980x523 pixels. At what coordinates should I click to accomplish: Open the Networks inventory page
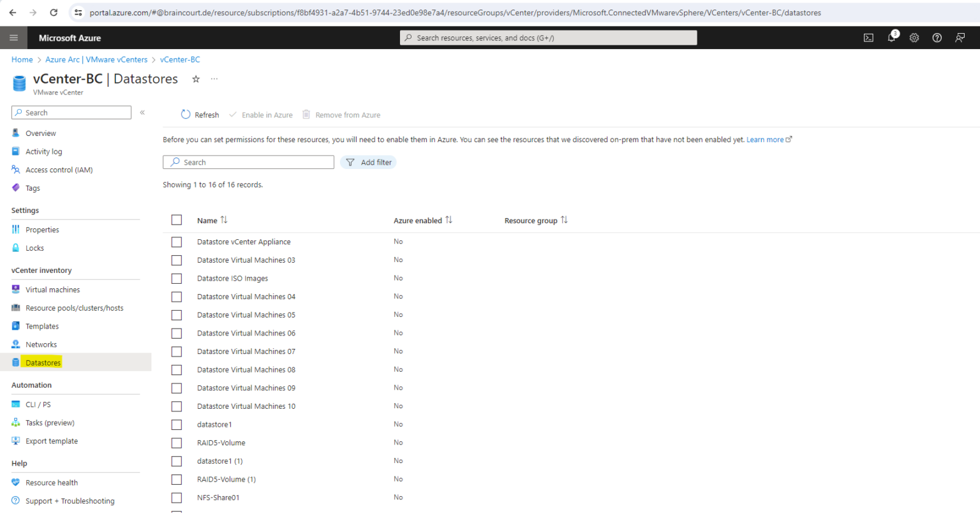40,344
